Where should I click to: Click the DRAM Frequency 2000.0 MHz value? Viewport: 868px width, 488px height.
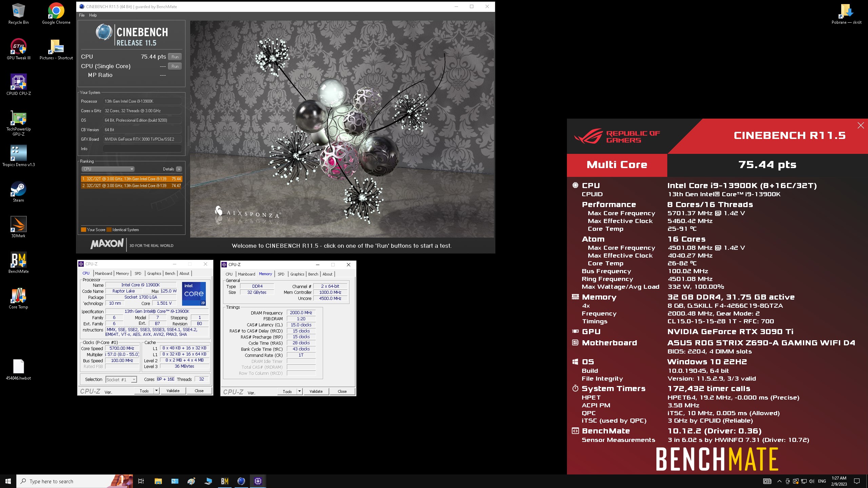[301, 313]
